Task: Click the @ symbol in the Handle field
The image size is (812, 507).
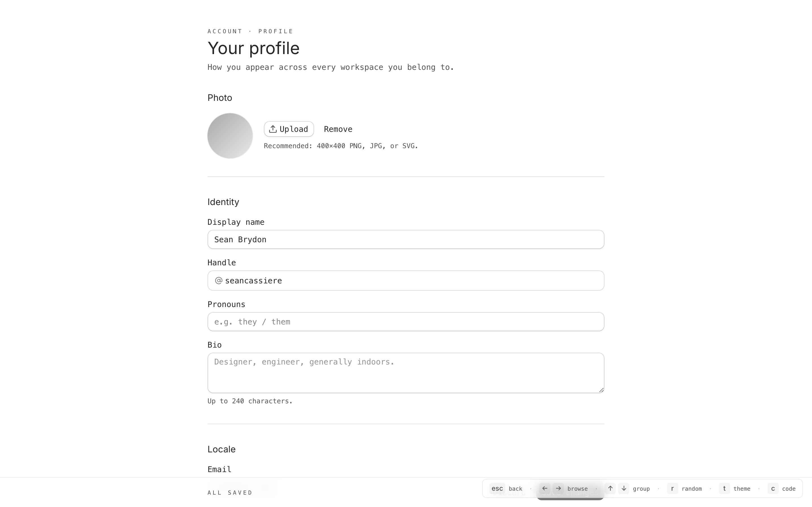Action: coord(219,280)
